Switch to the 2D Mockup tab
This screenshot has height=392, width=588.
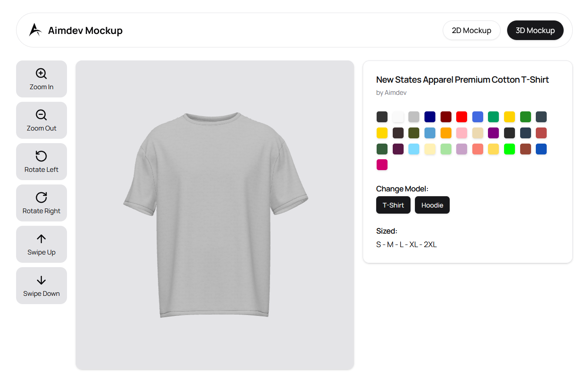click(471, 30)
